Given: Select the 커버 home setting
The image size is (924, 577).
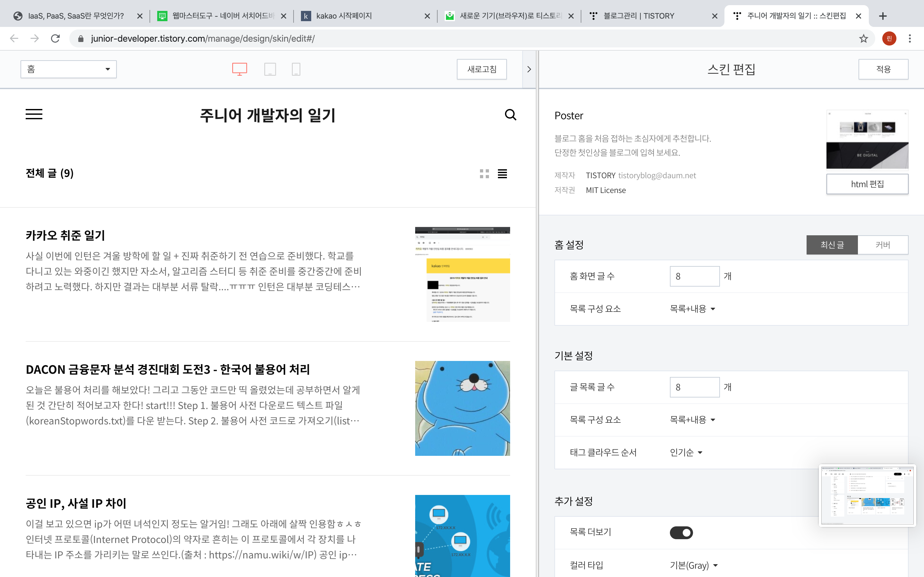Looking at the screenshot, I should coord(882,245).
